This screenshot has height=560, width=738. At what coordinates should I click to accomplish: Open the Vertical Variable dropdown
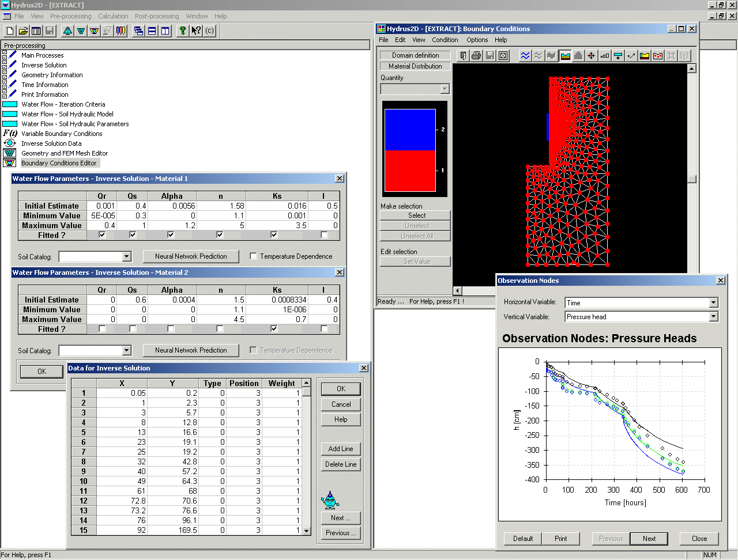(x=713, y=317)
